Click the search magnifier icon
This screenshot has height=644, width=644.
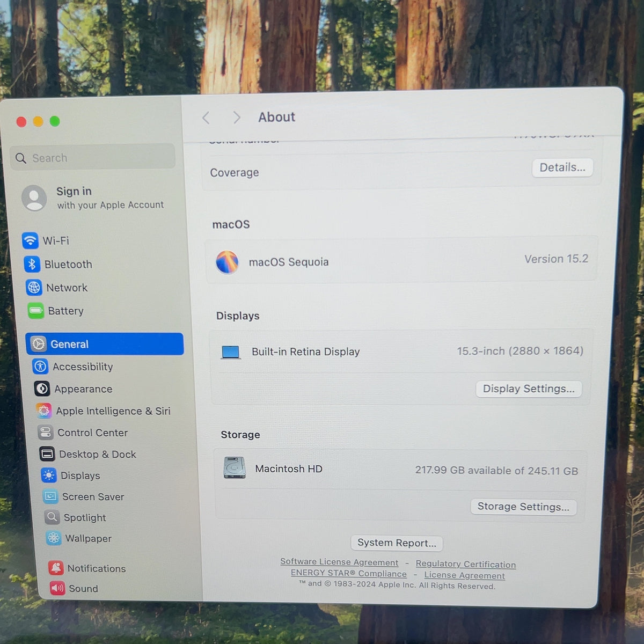tap(21, 158)
